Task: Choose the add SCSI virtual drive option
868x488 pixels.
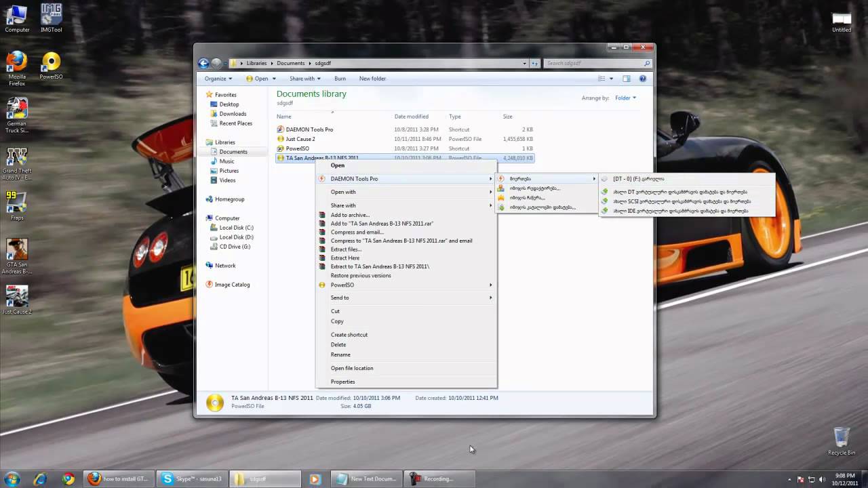Action: [x=686, y=201]
